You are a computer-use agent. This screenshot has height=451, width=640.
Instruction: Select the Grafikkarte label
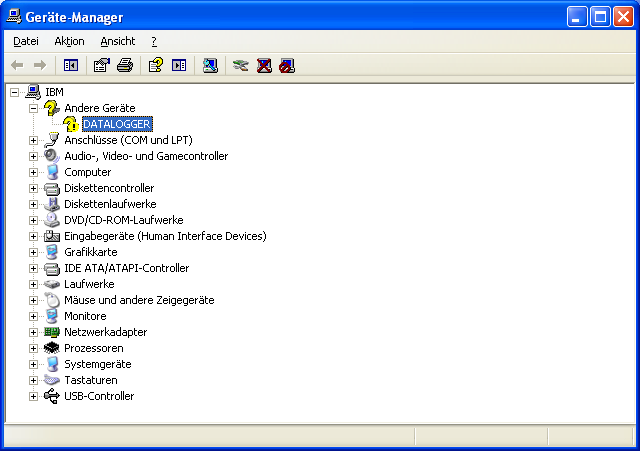91,252
